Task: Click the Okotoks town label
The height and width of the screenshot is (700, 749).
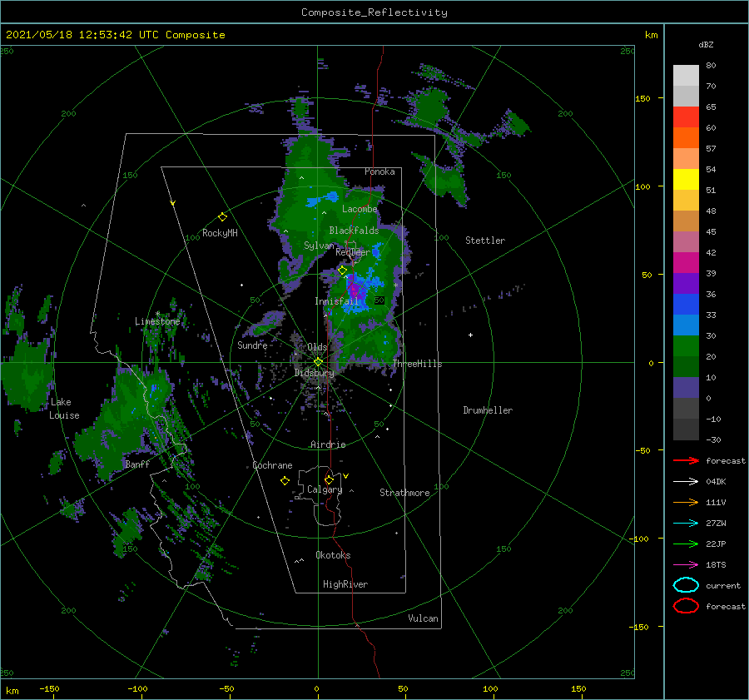Action: tap(333, 555)
